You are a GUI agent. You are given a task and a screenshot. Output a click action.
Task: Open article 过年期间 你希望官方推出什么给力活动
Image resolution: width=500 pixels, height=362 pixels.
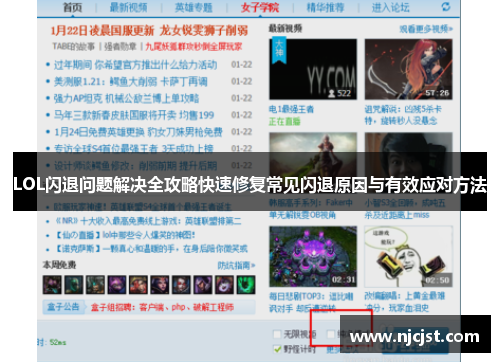click(135, 65)
